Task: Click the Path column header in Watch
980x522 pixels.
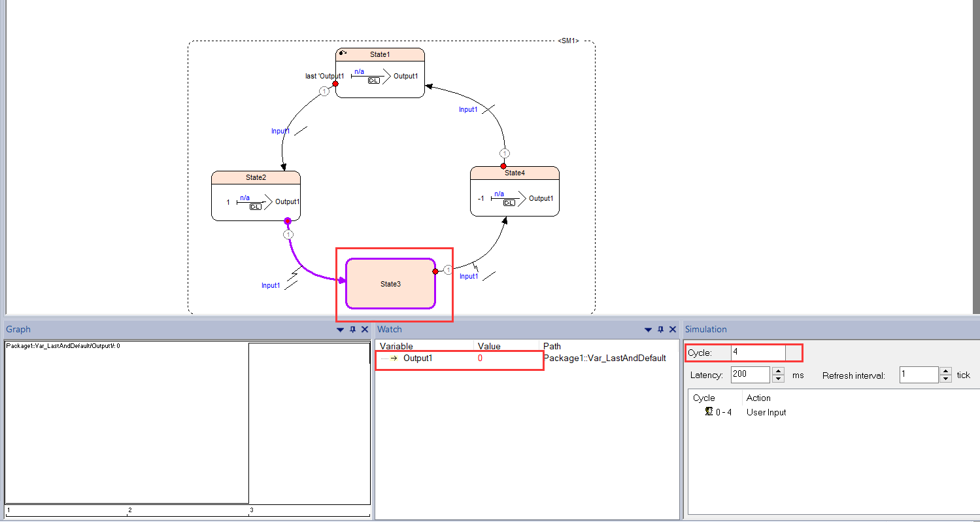Action: pos(552,346)
